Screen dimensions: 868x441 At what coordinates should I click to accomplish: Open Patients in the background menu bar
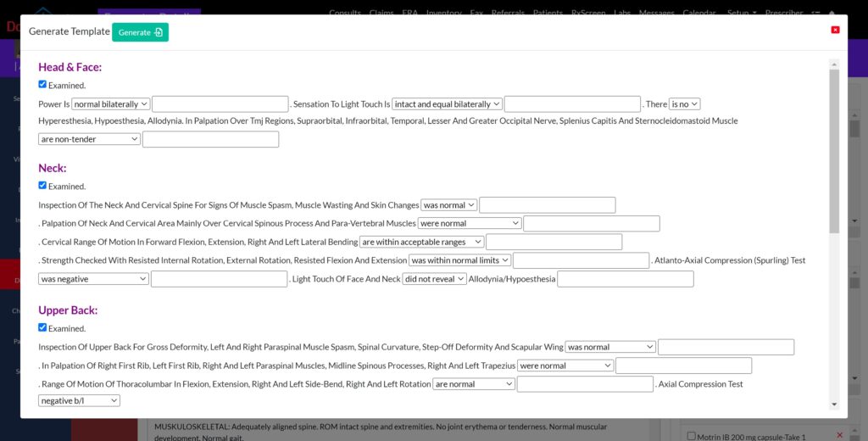click(548, 12)
